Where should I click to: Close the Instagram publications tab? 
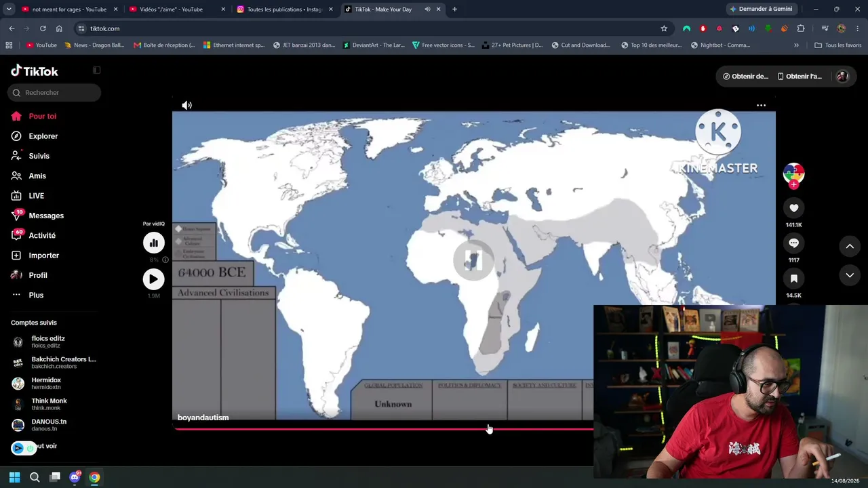coord(331,9)
